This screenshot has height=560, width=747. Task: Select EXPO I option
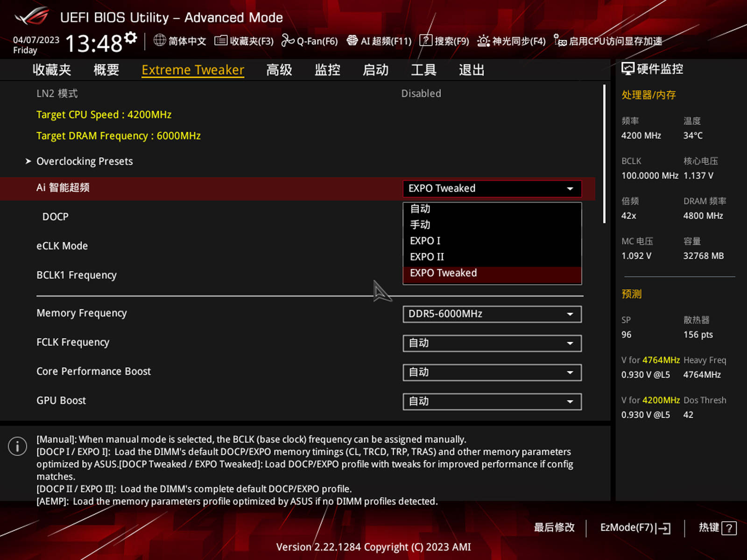pyautogui.click(x=492, y=241)
